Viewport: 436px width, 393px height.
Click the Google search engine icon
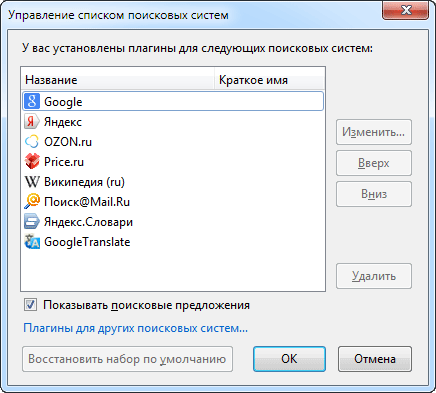click(32, 101)
